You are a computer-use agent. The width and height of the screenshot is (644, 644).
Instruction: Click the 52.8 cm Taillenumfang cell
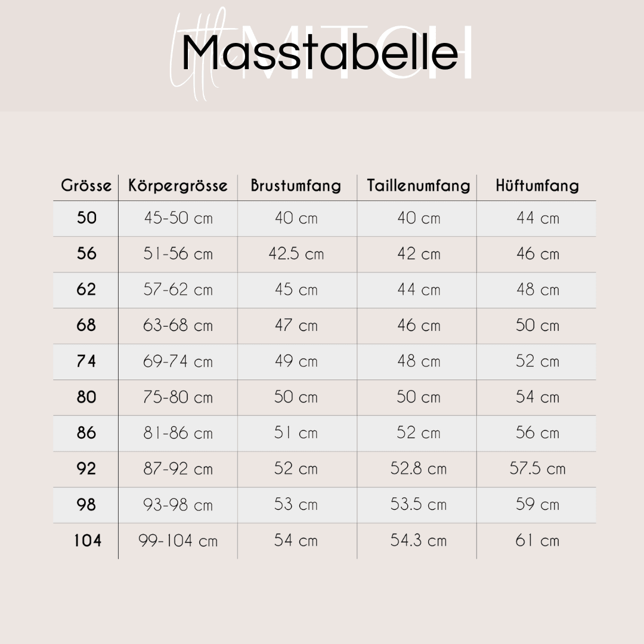click(x=418, y=469)
